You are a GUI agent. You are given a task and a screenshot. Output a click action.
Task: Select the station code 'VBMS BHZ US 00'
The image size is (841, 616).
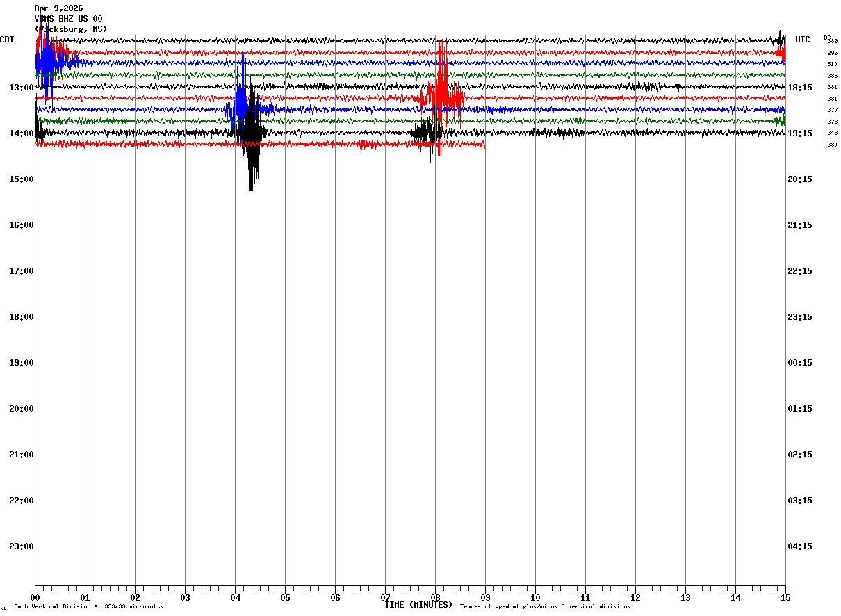point(68,19)
